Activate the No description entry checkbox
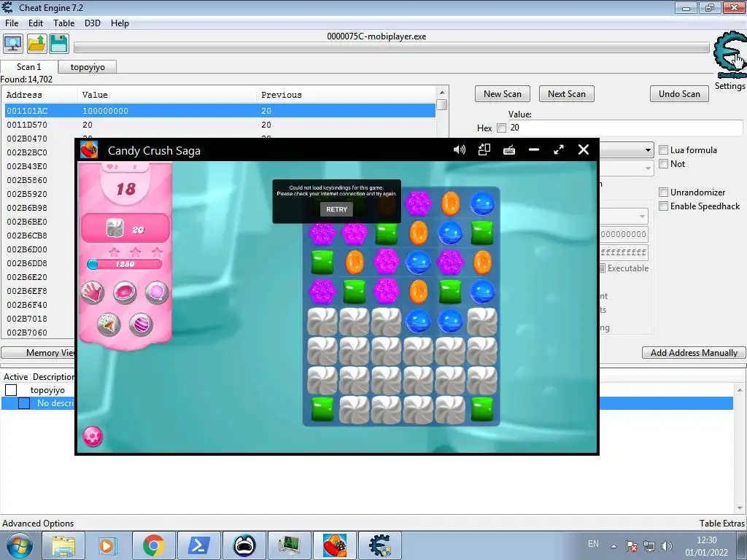Image resolution: width=747 pixels, height=560 pixels. tap(24, 403)
